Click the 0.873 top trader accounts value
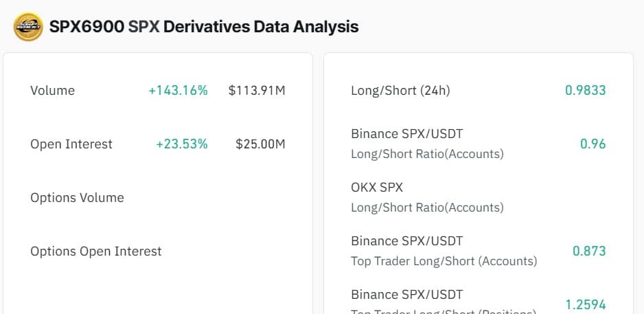The width and height of the screenshot is (644, 314). tap(589, 251)
